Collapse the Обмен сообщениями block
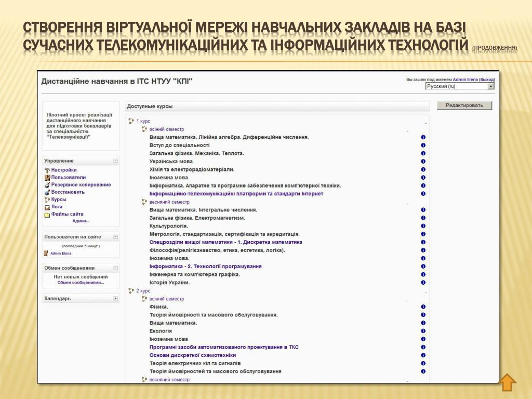532x399 pixels. point(115,268)
